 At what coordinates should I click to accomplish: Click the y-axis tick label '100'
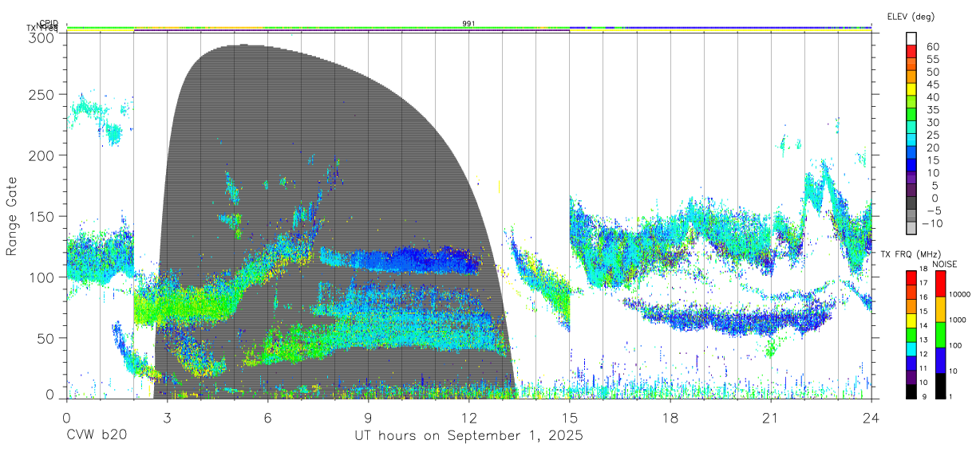pyautogui.click(x=41, y=277)
